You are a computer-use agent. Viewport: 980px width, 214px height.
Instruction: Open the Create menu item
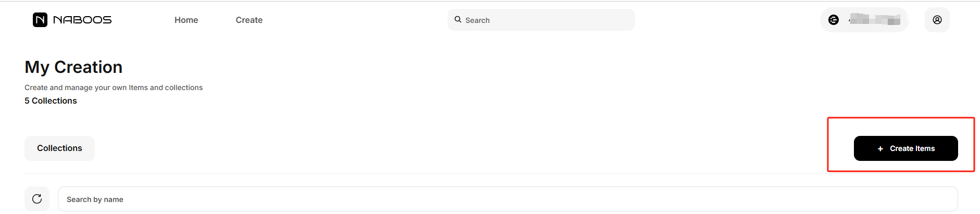pyautogui.click(x=249, y=20)
